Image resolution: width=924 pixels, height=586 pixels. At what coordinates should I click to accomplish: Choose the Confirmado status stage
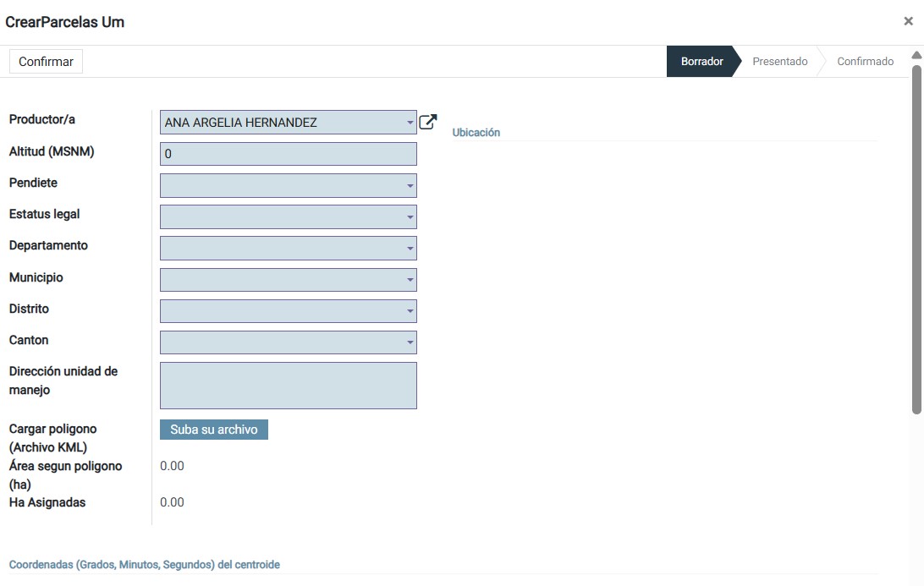(x=865, y=62)
